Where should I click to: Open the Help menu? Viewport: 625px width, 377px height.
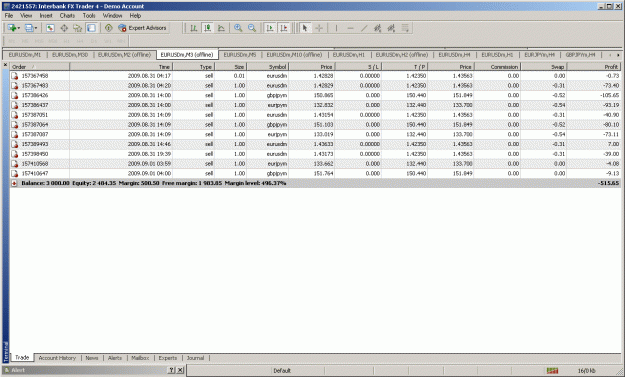pos(135,16)
